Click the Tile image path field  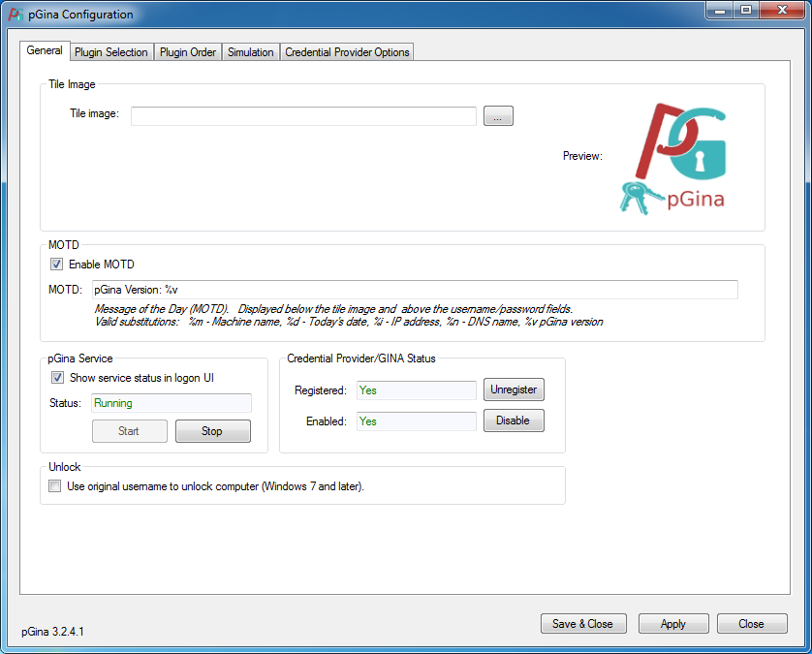[x=303, y=116]
